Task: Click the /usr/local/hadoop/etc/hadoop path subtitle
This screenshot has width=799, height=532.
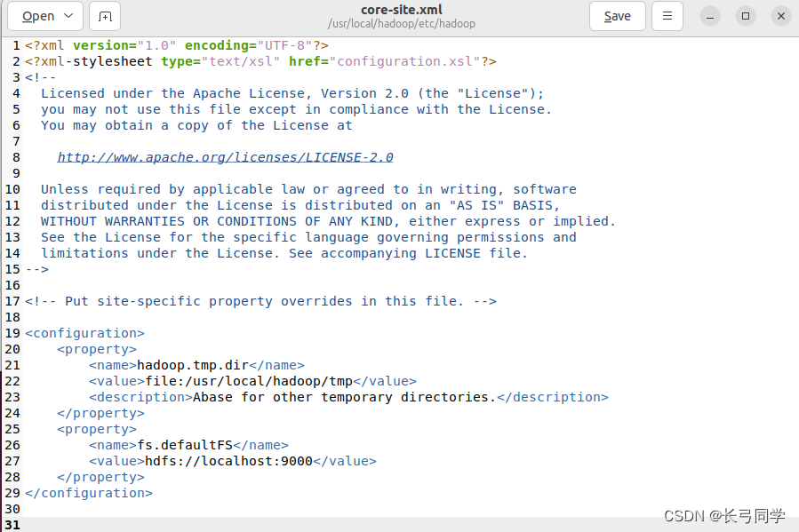Action: tap(402, 23)
